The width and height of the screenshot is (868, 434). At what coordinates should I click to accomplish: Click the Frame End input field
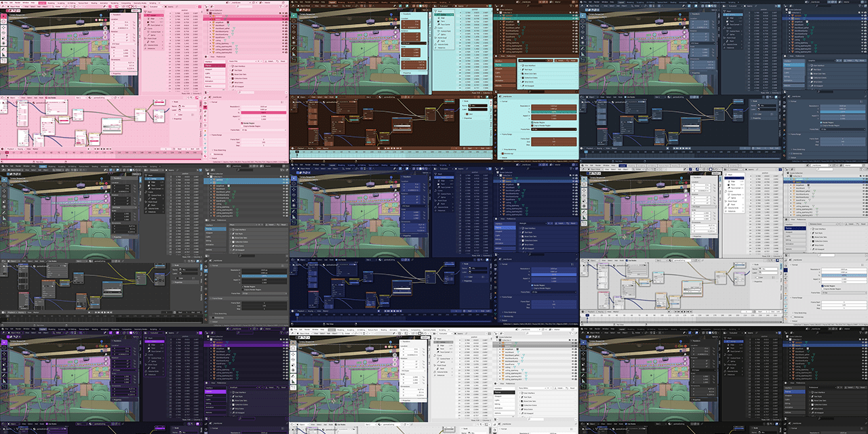pos(263,142)
